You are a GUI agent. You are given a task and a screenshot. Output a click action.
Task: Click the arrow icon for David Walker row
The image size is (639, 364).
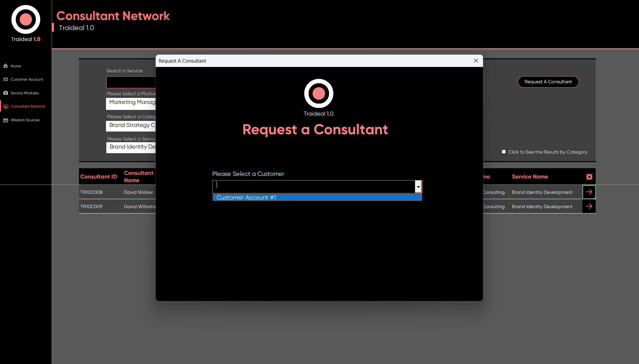pos(589,192)
